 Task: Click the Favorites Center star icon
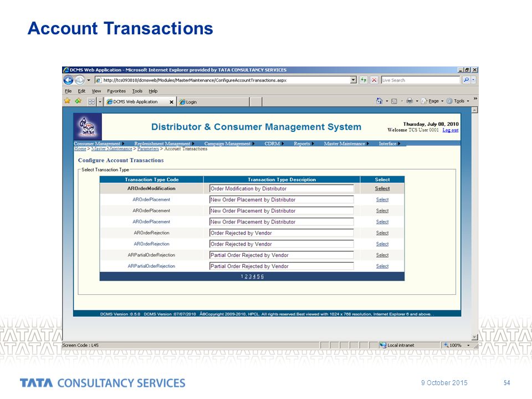tap(68, 101)
